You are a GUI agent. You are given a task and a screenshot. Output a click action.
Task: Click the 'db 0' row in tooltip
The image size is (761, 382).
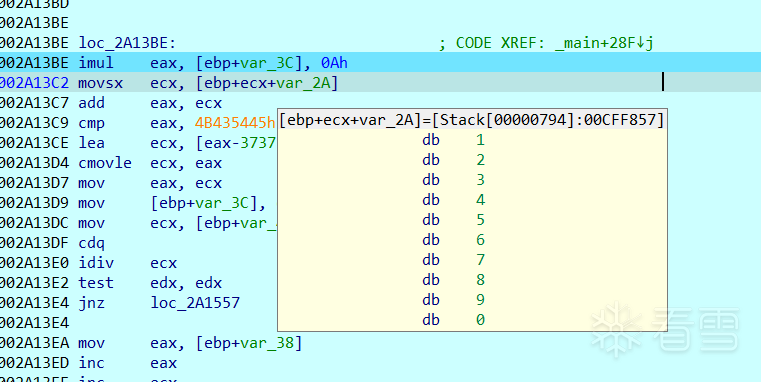coord(454,319)
